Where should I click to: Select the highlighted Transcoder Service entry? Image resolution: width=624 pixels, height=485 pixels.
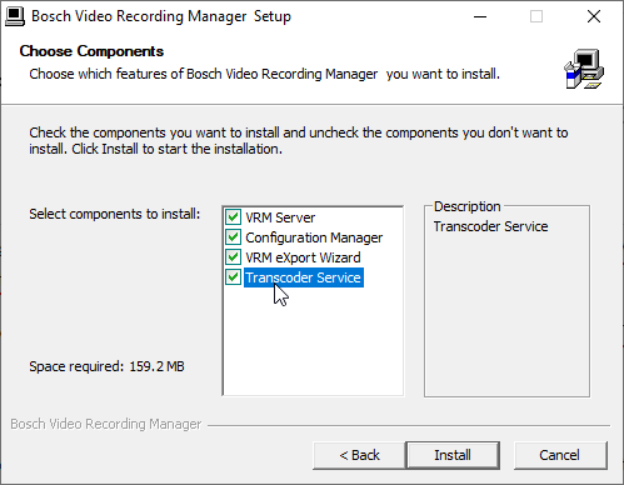303,277
